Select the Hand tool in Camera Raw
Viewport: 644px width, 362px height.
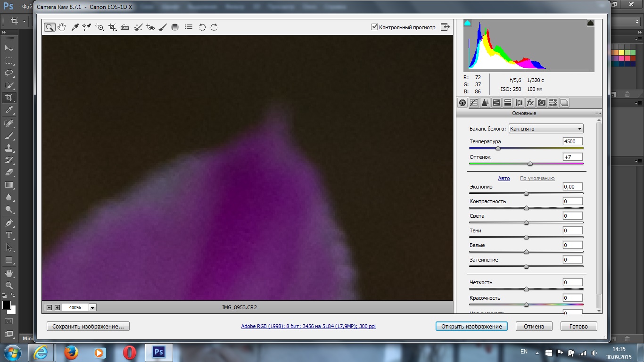[x=61, y=27]
